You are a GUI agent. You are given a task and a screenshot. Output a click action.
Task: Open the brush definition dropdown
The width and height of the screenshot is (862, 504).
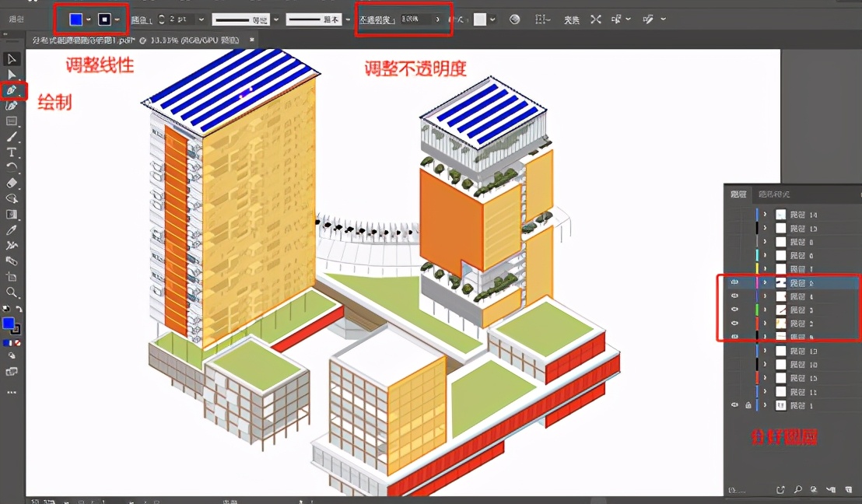tap(348, 19)
